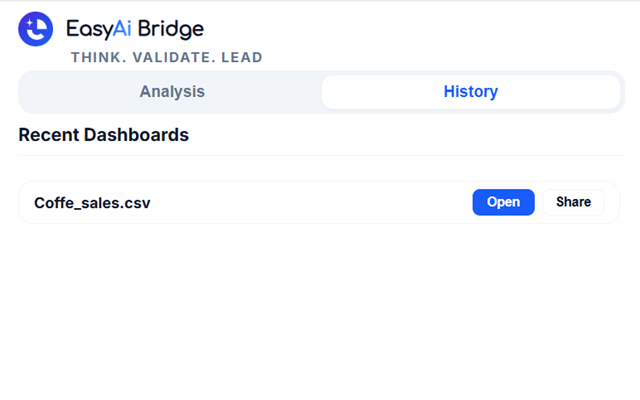Click the divider line under Recent Dashboards
The height and width of the screenshot is (400, 640).
coord(320,155)
